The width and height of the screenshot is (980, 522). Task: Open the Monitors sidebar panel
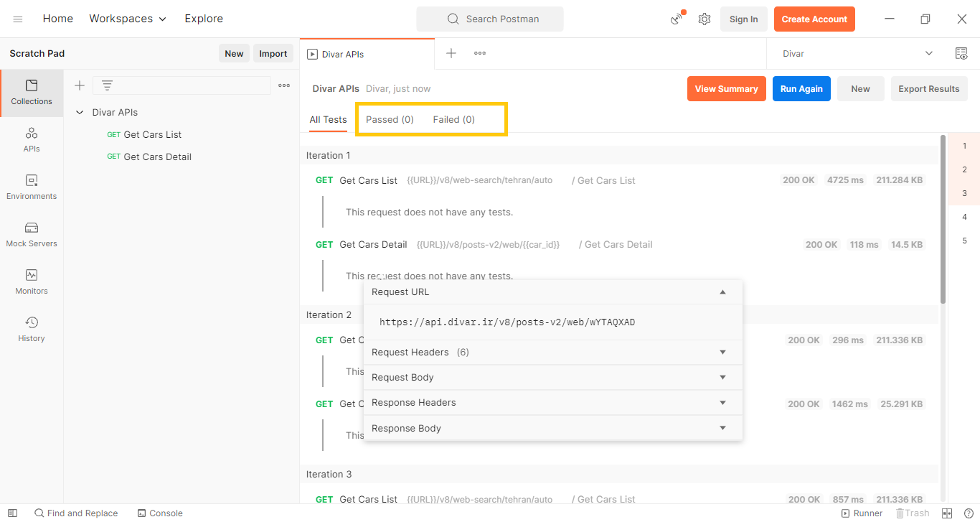coord(32,282)
